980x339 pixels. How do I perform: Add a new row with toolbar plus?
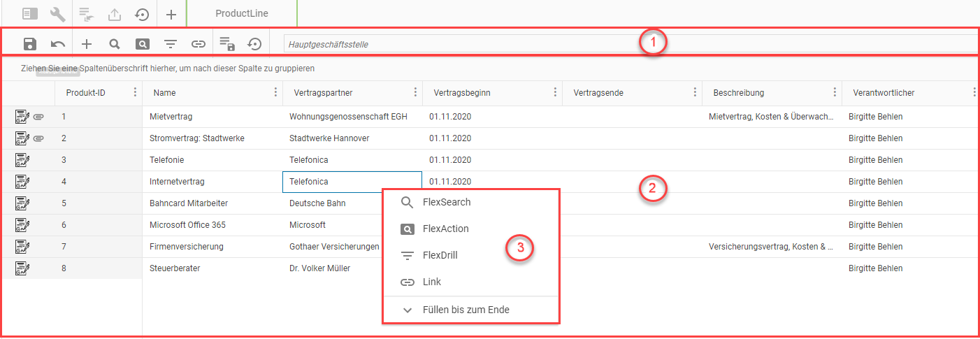tap(87, 44)
